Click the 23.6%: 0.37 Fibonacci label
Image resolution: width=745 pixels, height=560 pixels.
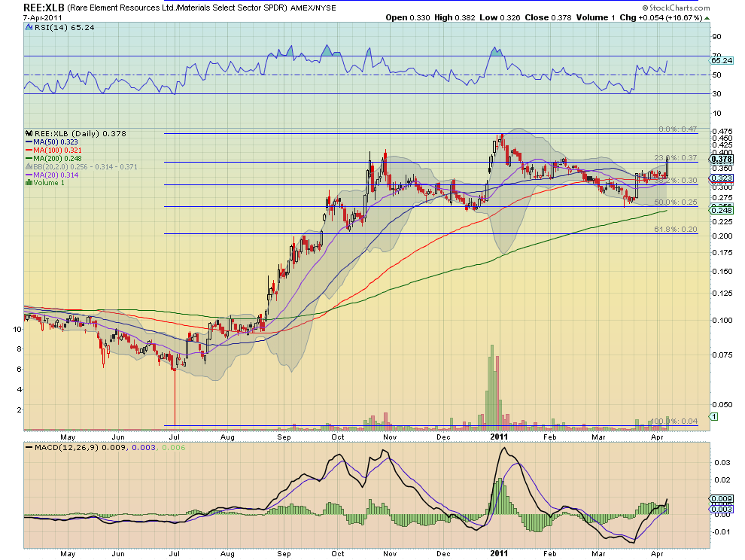[x=676, y=158]
